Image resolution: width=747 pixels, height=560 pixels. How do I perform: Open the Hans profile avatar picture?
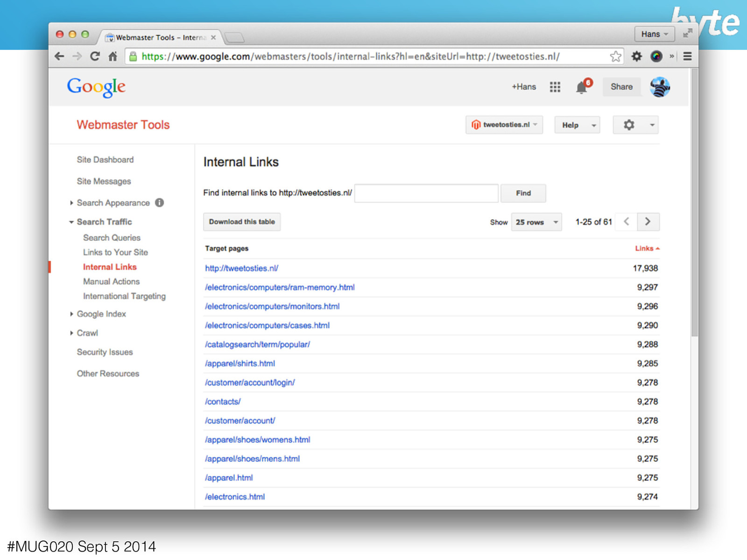pos(660,87)
